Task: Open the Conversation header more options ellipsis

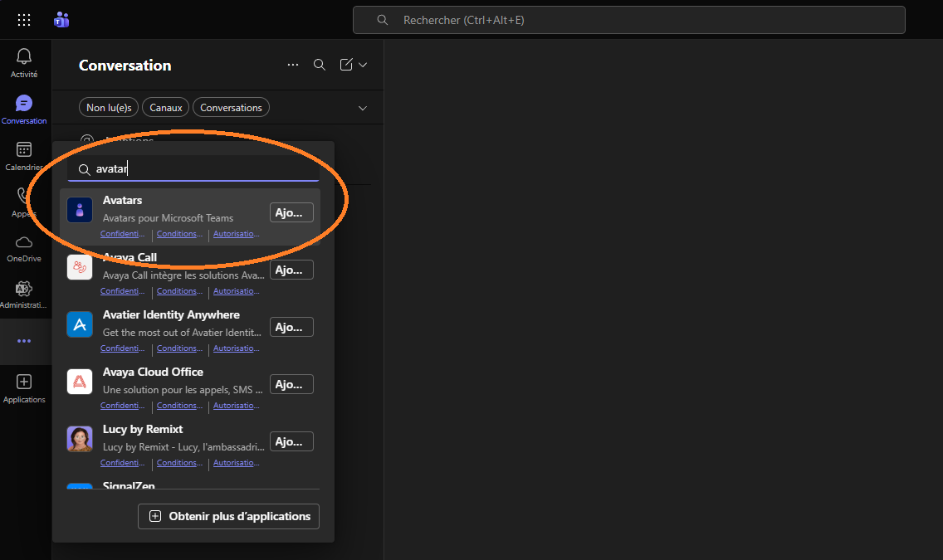Action: point(292,65)
